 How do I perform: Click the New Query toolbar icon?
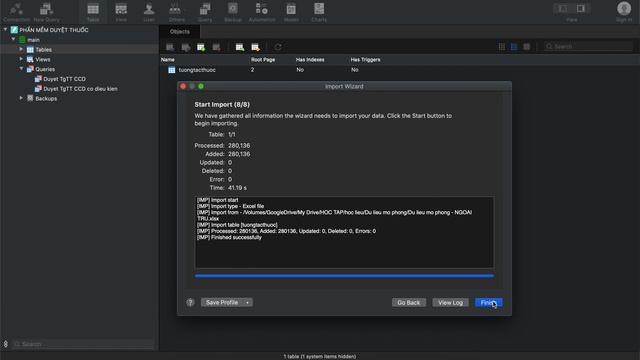46,11
